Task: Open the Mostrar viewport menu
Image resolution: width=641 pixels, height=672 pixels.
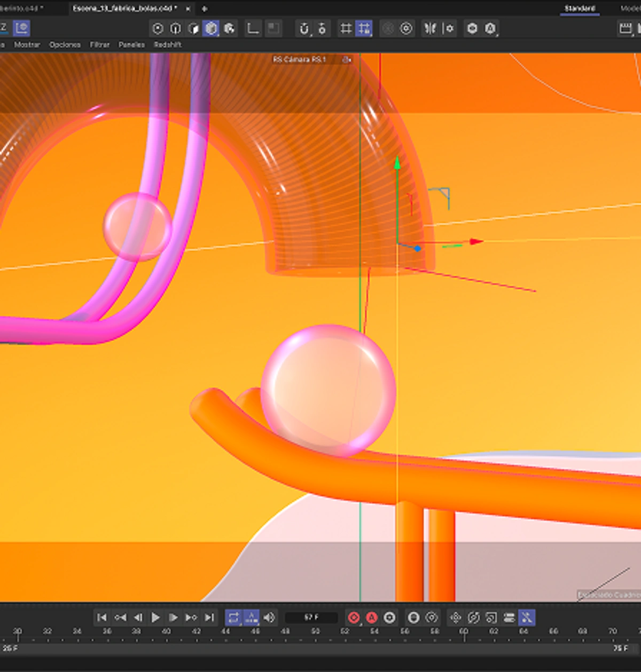Action: [27, 45]
